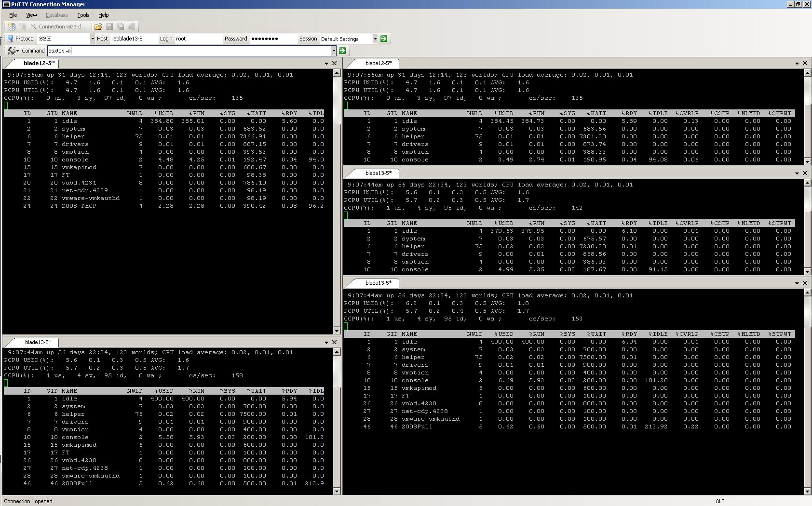Send command with green arrow beside Command box
The height and width of the screenshot is (506, 812).
point(342,51)
